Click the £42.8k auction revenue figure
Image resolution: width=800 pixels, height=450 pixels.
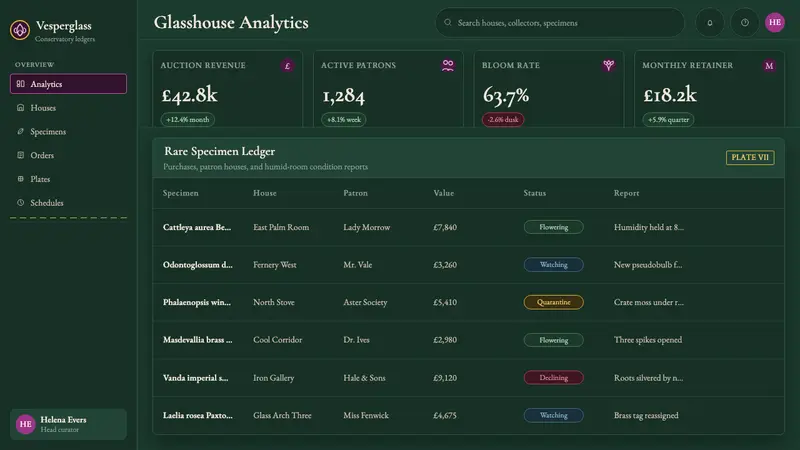(189, 94)
